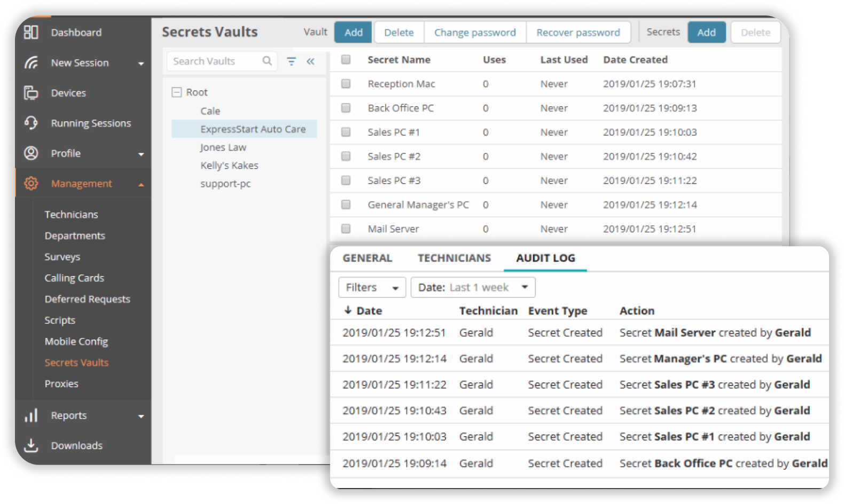844x504 pixels.
Task: Tick the Mail Server secret checkbox
Action: tap(346, 229)
